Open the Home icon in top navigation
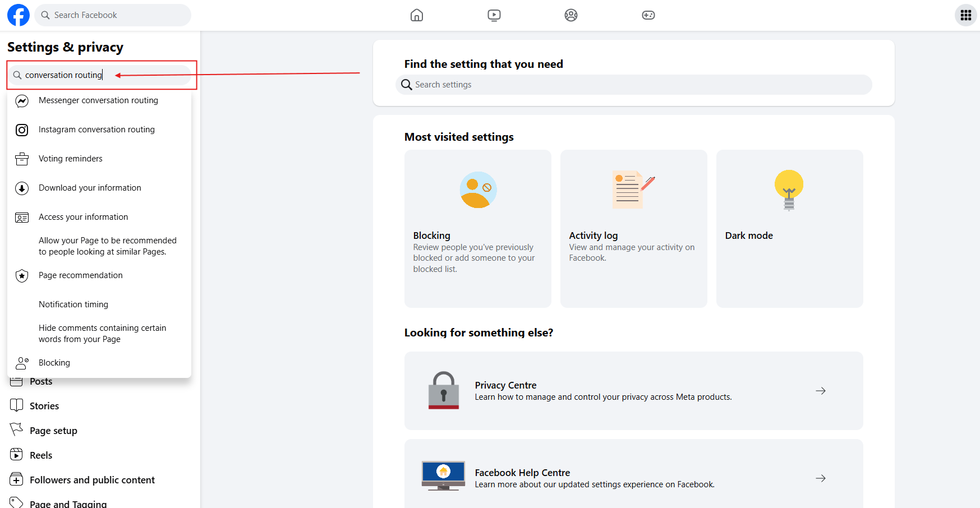 pos(416,15)
